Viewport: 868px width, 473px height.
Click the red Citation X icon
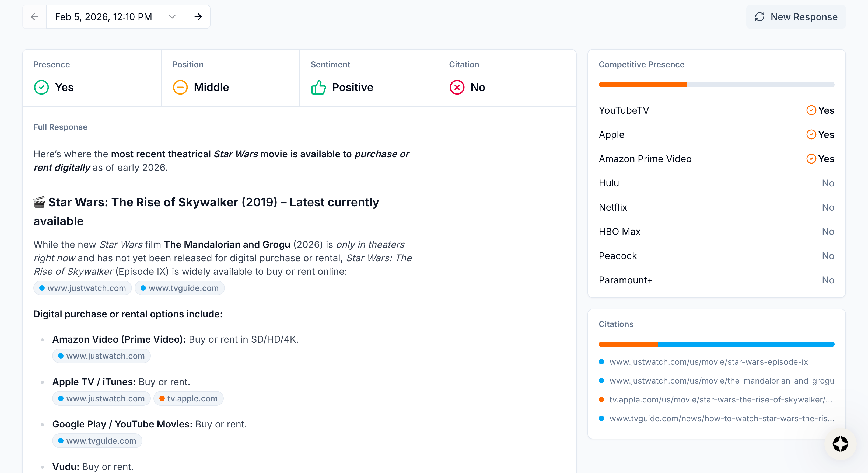click(457, 87)
